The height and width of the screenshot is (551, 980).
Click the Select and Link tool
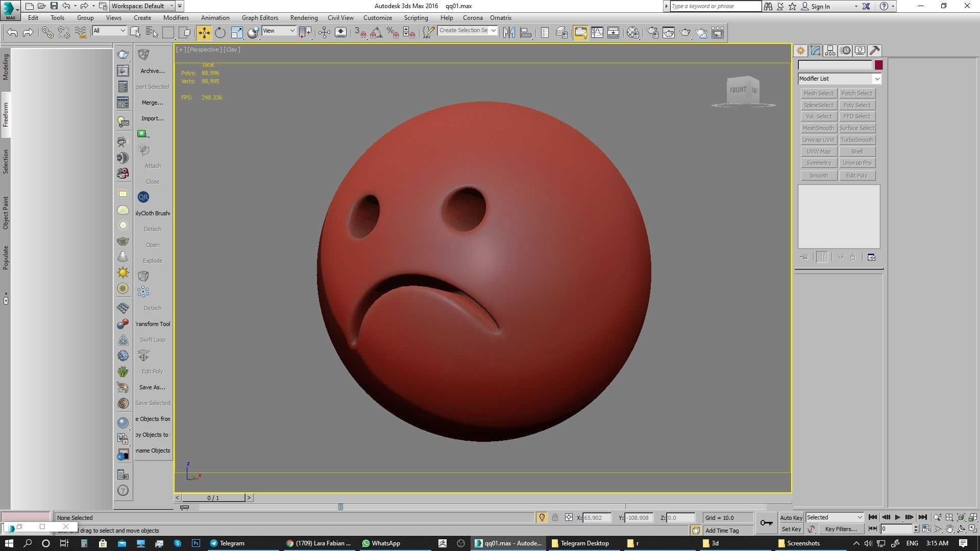pos(47,33)
